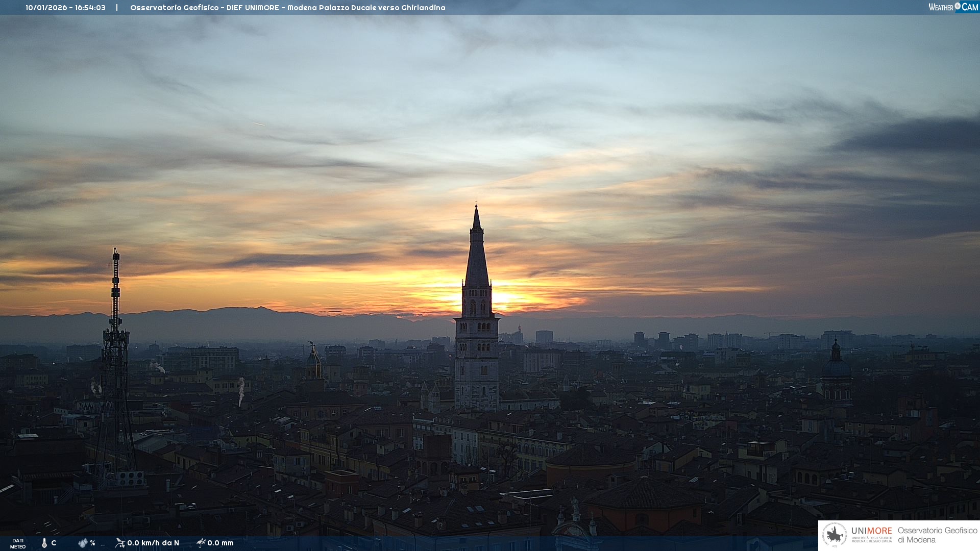Click the umbrella rainfall icon
This screenshot has width=980, height=551.
[x=201, y=543]
